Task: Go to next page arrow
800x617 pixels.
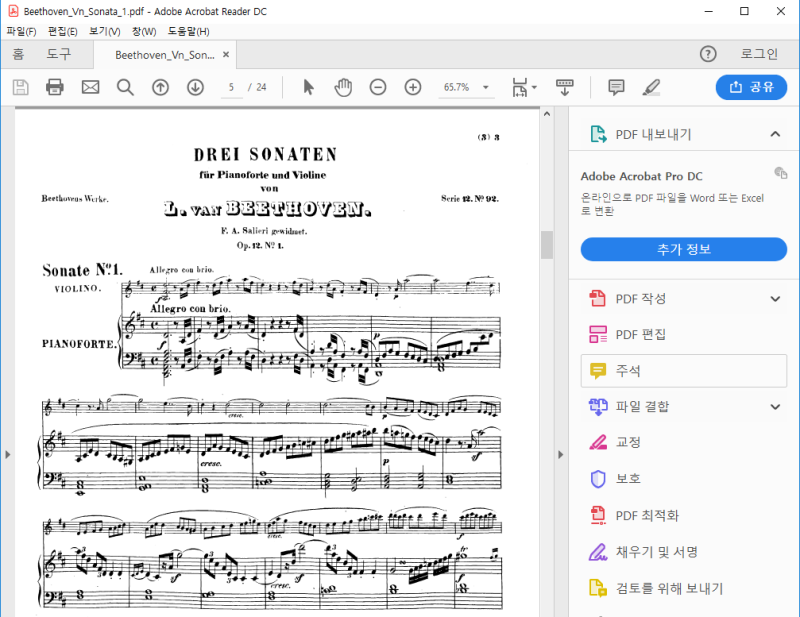Action: click(195, 87)
